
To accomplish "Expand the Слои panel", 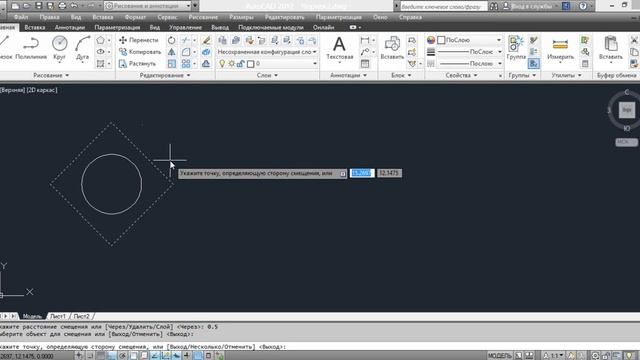I will tap(267, 76).
